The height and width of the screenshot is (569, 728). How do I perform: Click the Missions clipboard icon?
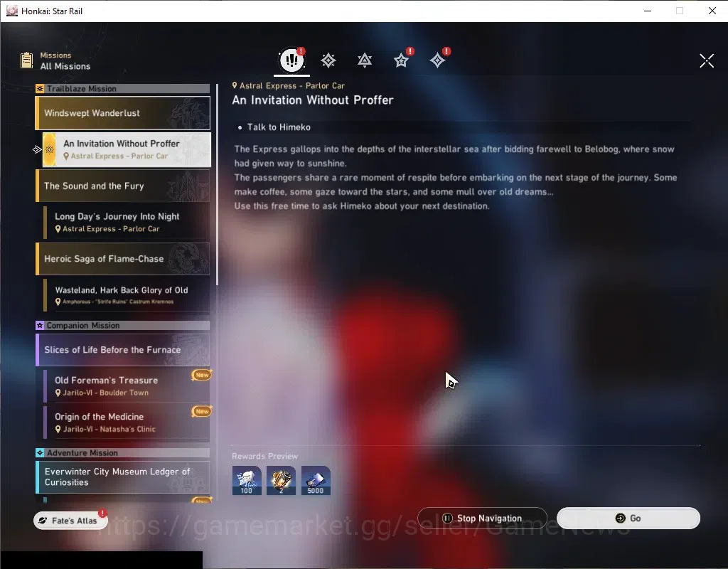coord(26,60)
